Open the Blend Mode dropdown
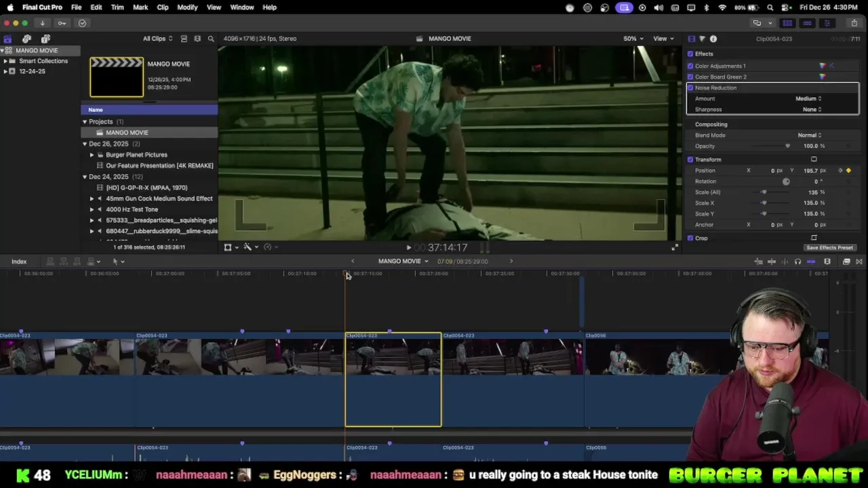The height and width of the screenshot is (488, 868). pyautogui.click(x=810, y=135)
